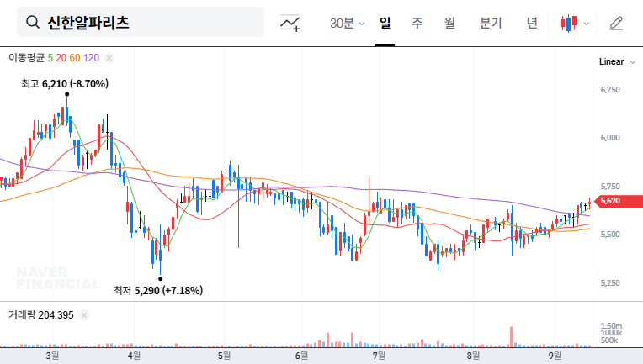
Task: Open the Linear scale dropdown
Action: coord(617,62)
